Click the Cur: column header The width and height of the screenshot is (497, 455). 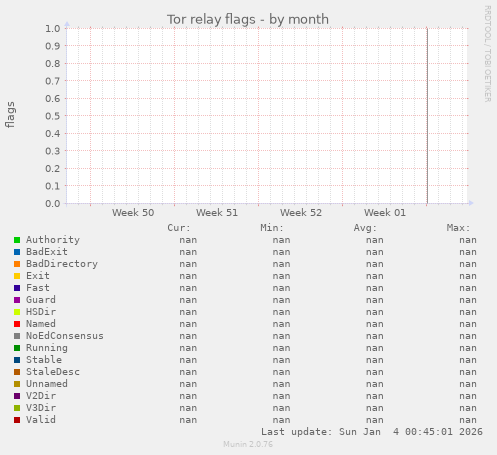click(x=179, y=228)
